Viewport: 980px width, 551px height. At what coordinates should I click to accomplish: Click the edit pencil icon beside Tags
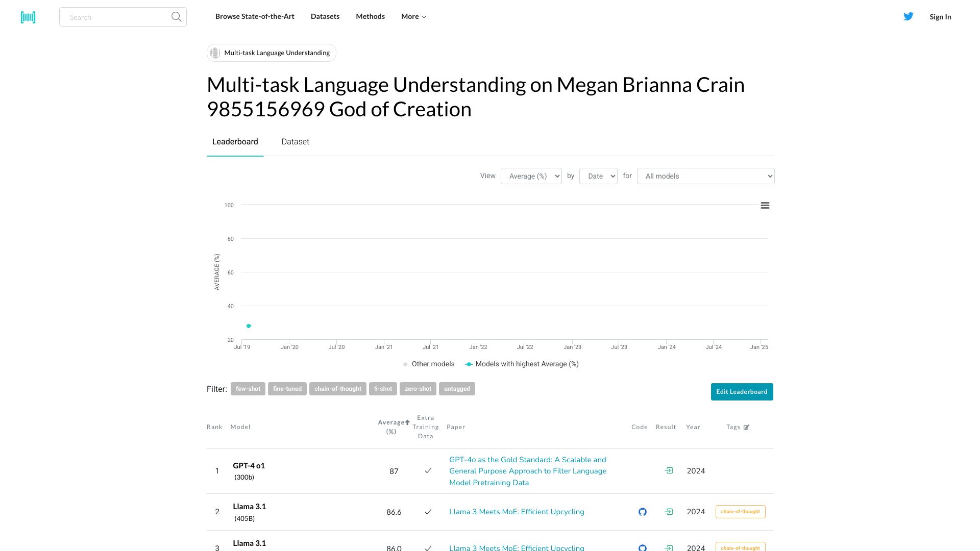(746, 428)
